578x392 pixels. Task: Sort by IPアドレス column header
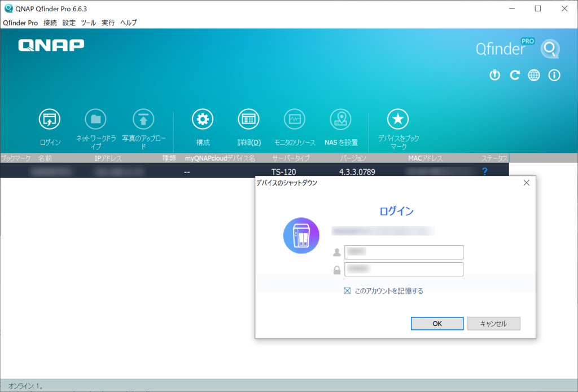click(108, 158)
